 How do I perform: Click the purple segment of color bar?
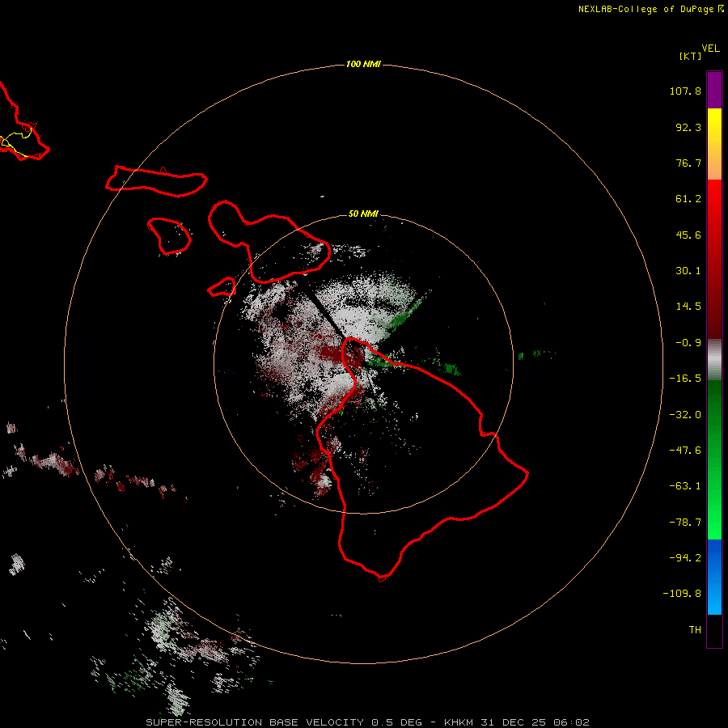(714, 90)
